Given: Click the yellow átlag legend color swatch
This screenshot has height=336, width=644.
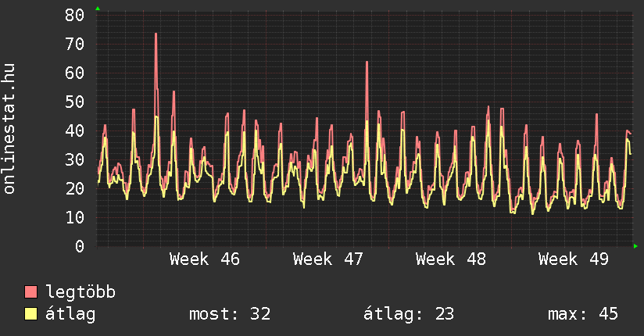Looking at the screenshot, I should pos(31,314).
